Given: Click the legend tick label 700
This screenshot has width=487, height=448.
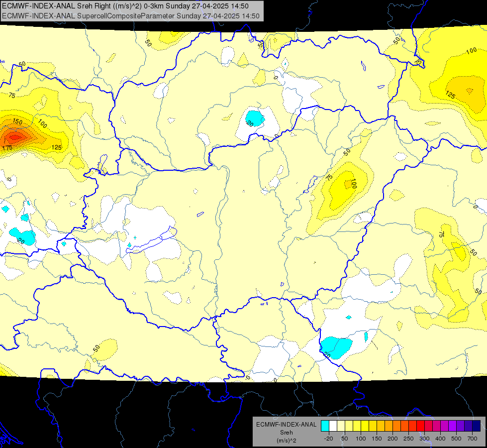Looking at the screenshot, I should (x=472, y=439).
